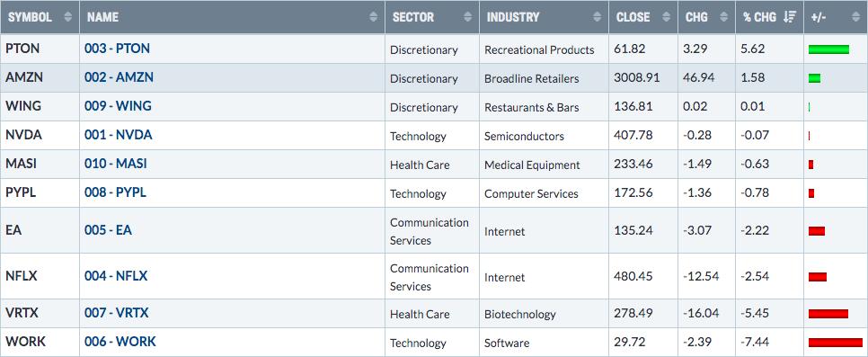868x357 pixels.
Task: Click the +/- column sort arrows
Action: click(x=855, y=17)
